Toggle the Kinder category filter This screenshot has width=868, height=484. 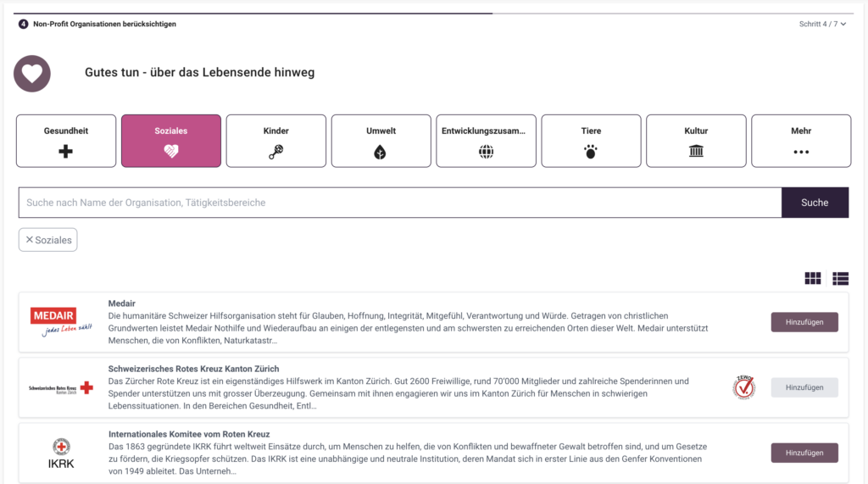pyautogui.click(x=275, y=141)
